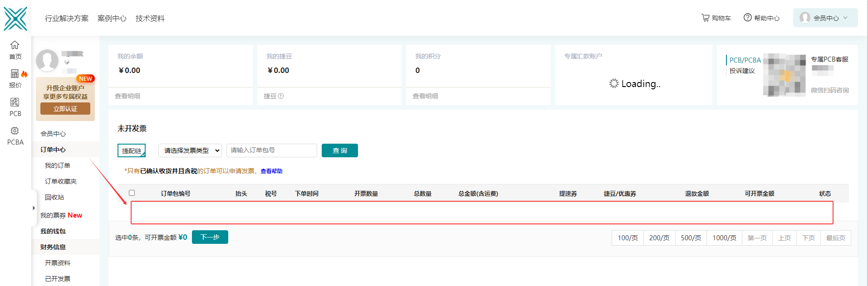This screenshot has width=868, height=286.
Task: Click the 捷豆 info icon
Action: click(x=281, y=96)
